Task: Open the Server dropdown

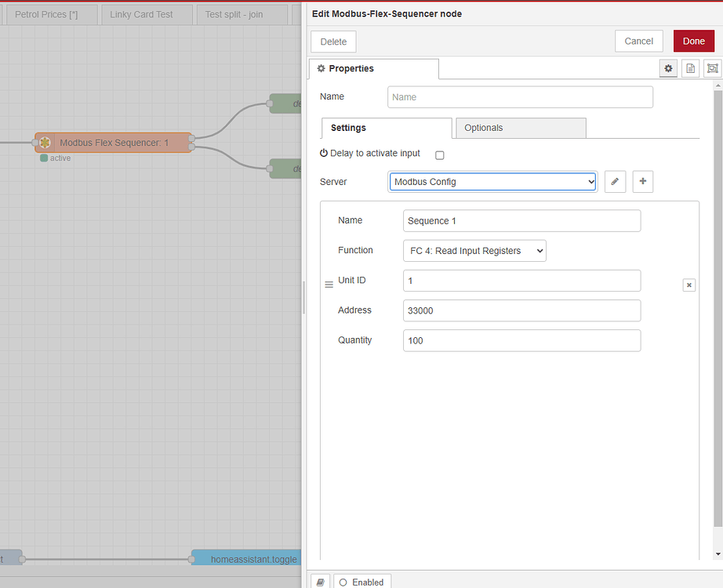Action: (492, 181)
